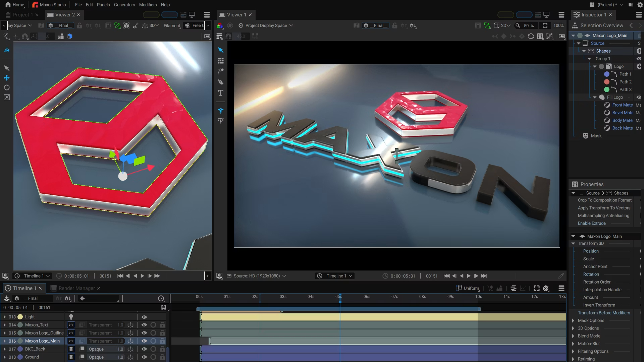Switch to the Render Manager tab
This screenshot has width=644, height=362.
tap(76, 288)
